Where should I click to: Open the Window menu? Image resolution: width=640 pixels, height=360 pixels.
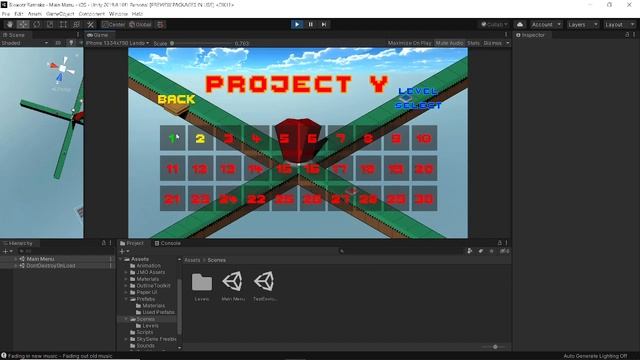tap(118, 14)
